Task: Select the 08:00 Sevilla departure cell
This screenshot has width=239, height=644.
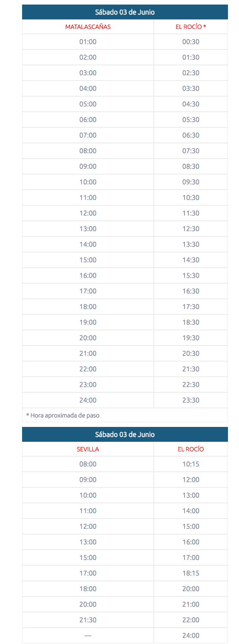Action: point(88,464)
